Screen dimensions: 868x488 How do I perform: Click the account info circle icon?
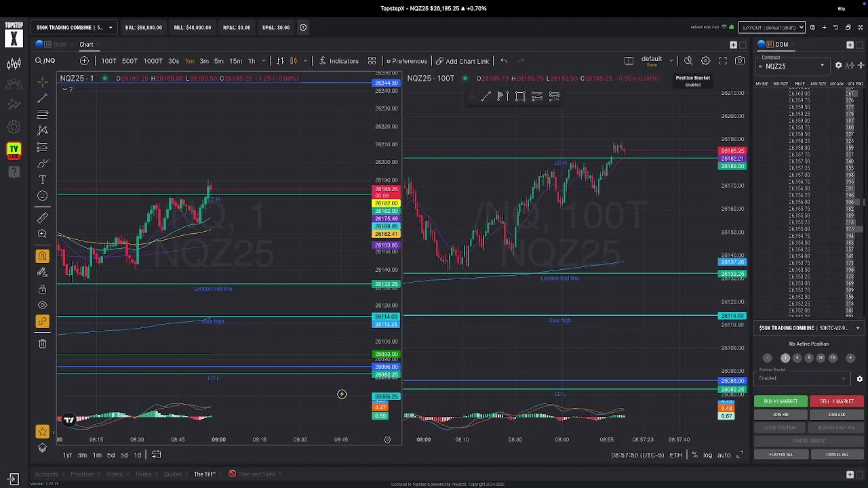pyautogui.click(x=303, y=28)
